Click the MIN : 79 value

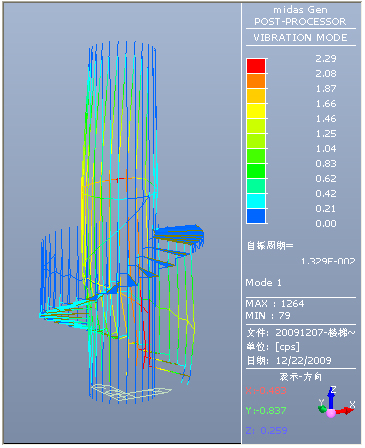(268, 315)
